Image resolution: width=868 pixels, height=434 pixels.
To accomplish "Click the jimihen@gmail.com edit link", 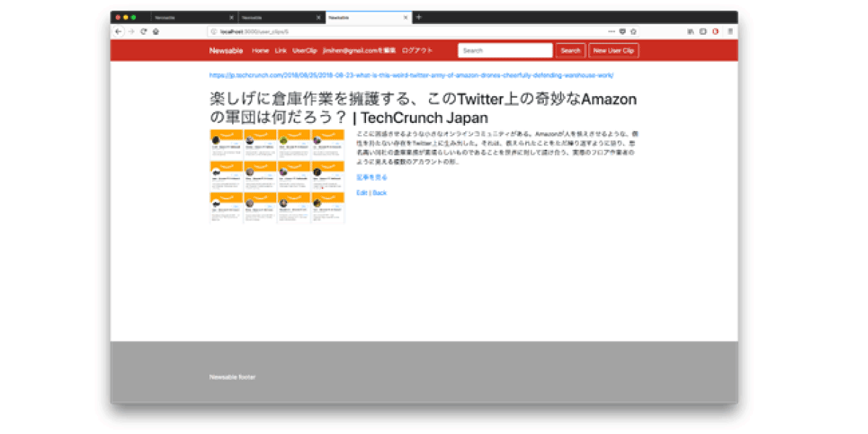I will tap(359, 51).
